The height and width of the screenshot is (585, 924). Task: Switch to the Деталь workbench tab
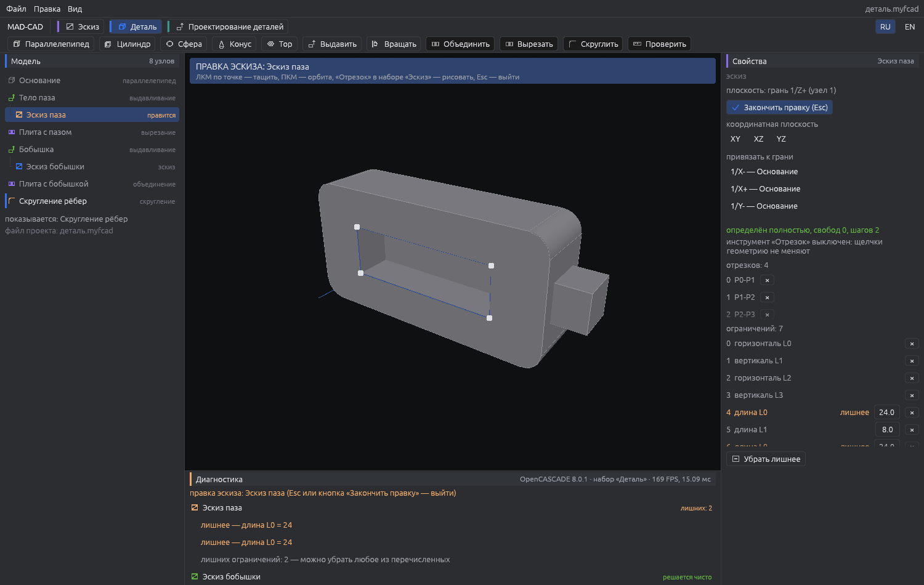pos(137,26)
